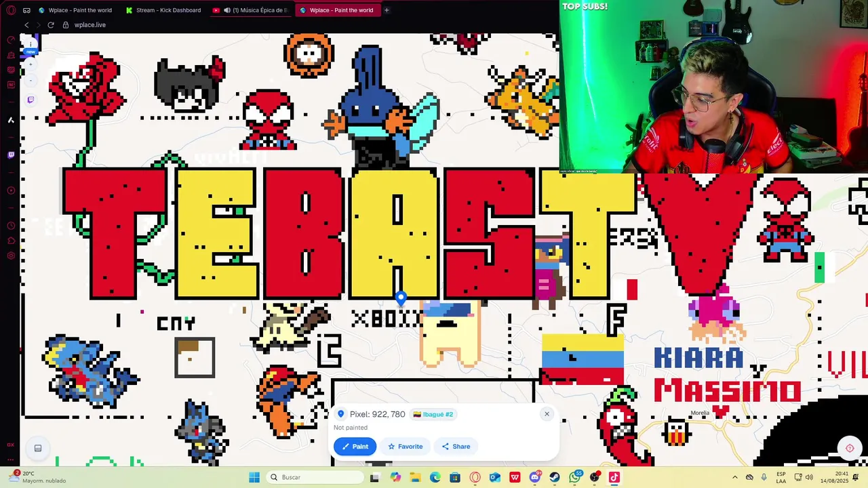Go back with the browser back arrow
The width and height of the screenshot is (868, 488).
point(26,25)
